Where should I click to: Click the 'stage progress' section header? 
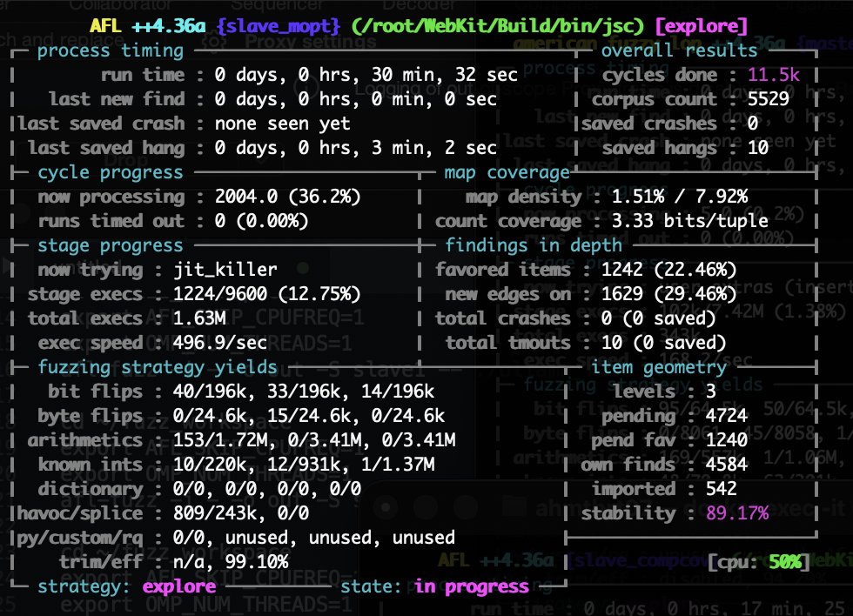coord(111,245)
